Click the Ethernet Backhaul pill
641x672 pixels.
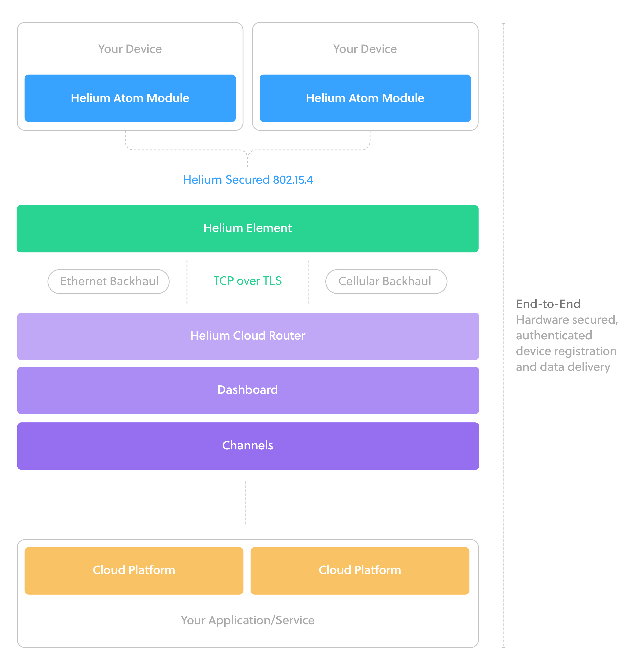(x=108, y=281)
